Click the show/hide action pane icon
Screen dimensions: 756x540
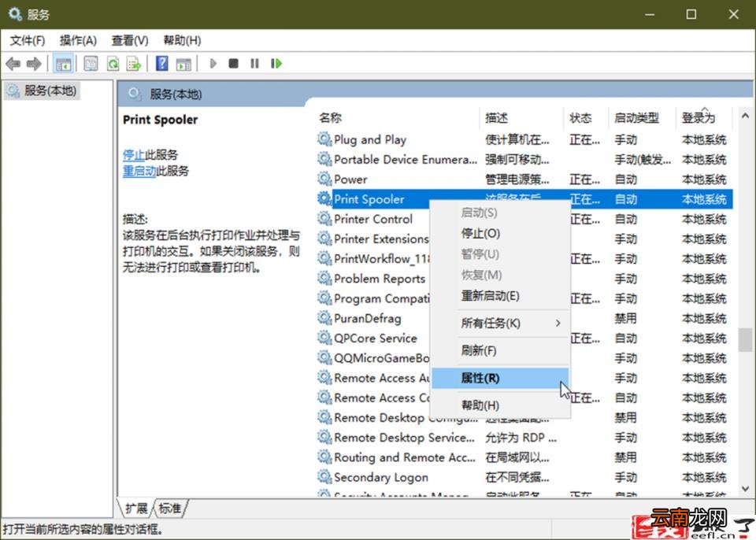pos(183,64)
